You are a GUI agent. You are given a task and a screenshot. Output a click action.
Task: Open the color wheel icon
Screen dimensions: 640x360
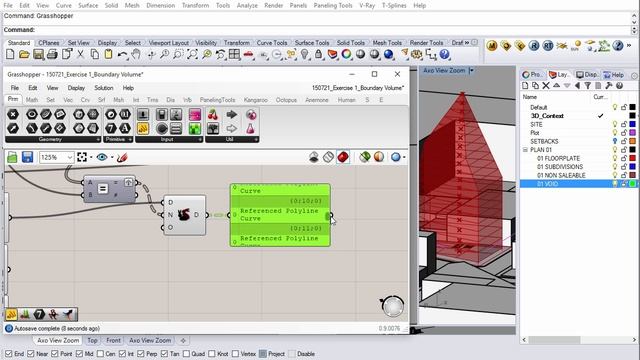[x=347, y=54]
